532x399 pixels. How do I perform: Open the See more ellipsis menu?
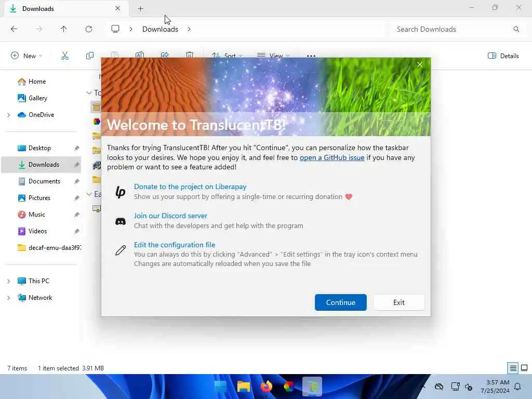[x=311, y=56]
